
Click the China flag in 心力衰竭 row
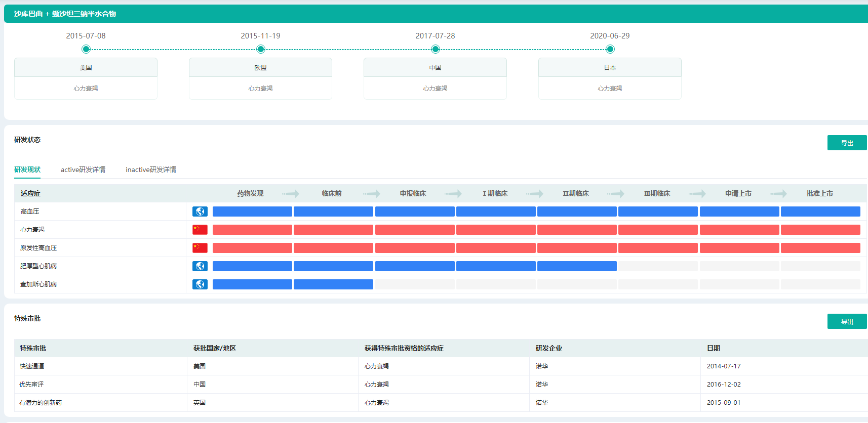point(200,230)
